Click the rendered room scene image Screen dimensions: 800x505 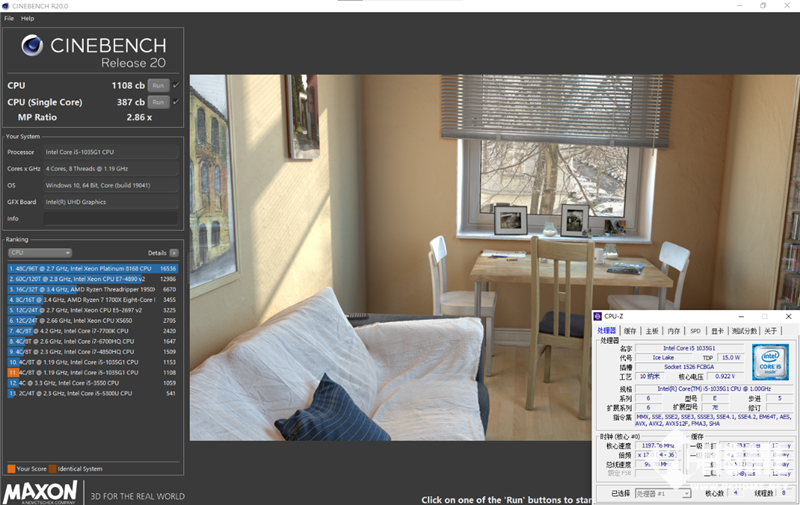(494, 258)
